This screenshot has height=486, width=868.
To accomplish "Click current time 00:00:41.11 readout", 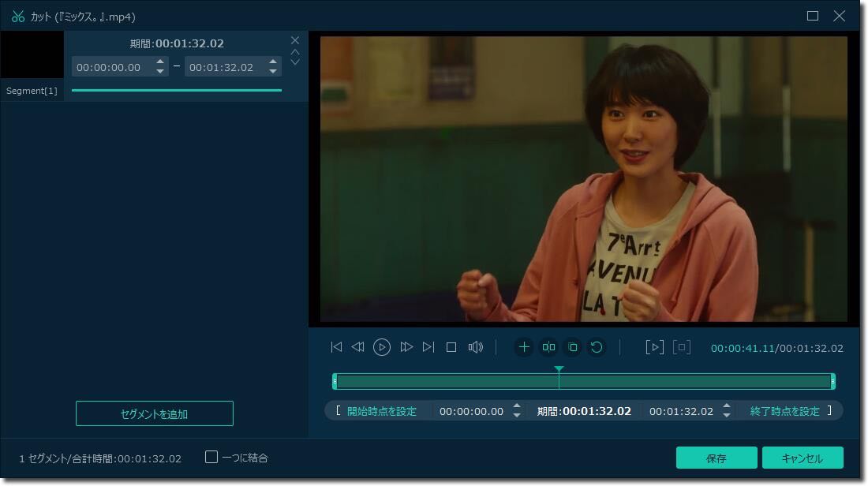I will pyautogui.click(x=743, y=348).
